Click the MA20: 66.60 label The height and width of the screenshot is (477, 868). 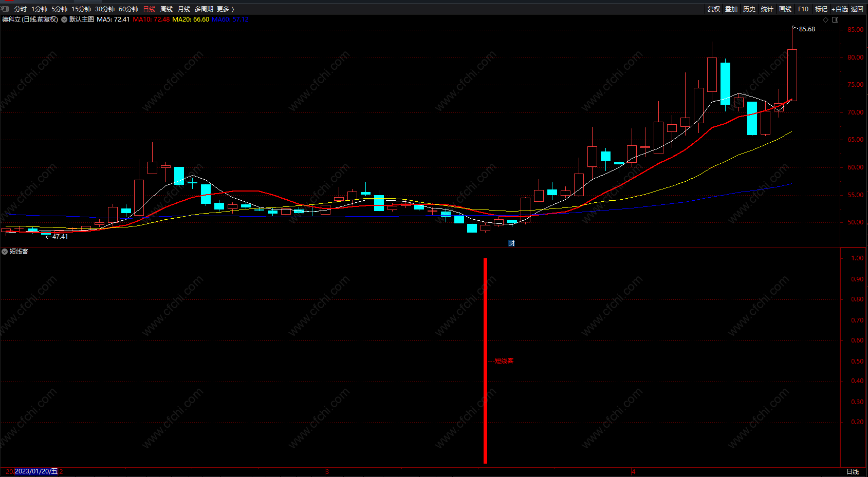coord(191,20)
